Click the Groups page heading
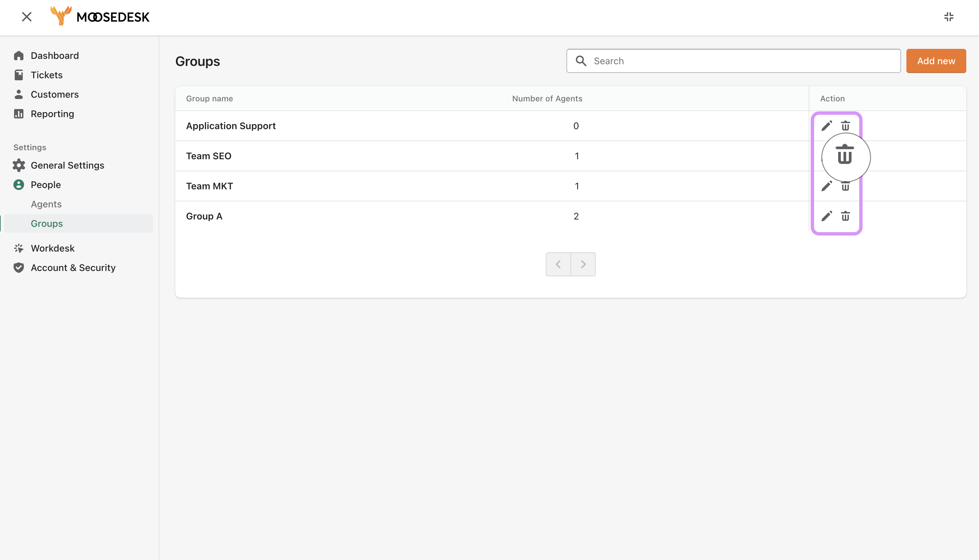Screen dimensions: 979x560 (x=197, y=62)
